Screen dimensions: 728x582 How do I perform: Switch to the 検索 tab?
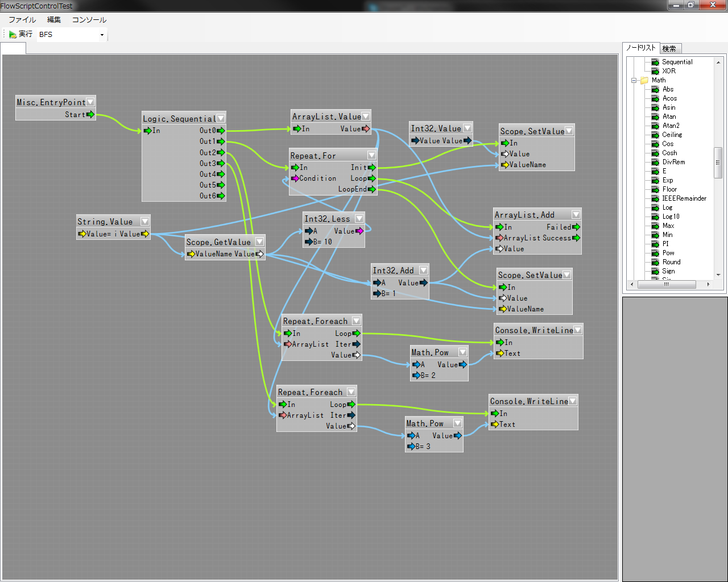[x=669, y=49]
